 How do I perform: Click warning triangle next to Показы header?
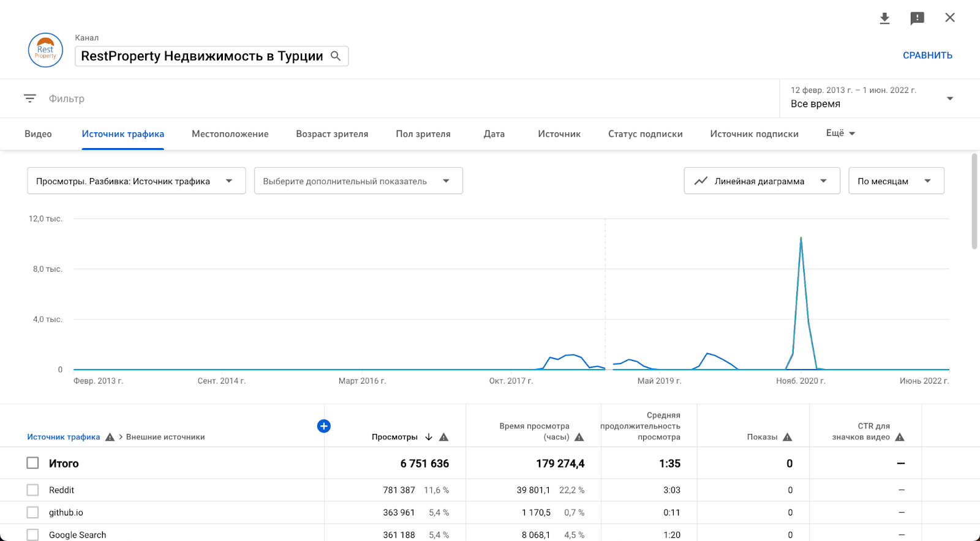(788, 437)
